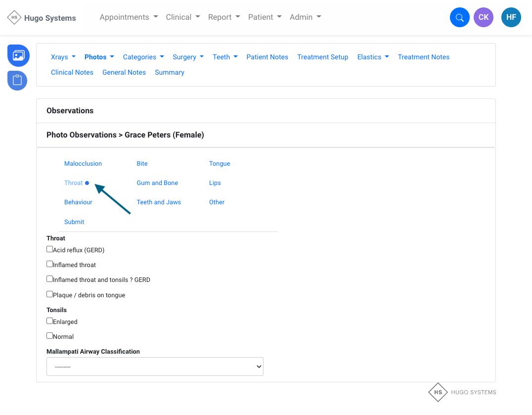532x415 pixels.
Task: Click the Hugo Systems header logo
Action: (x=42, y=18)
